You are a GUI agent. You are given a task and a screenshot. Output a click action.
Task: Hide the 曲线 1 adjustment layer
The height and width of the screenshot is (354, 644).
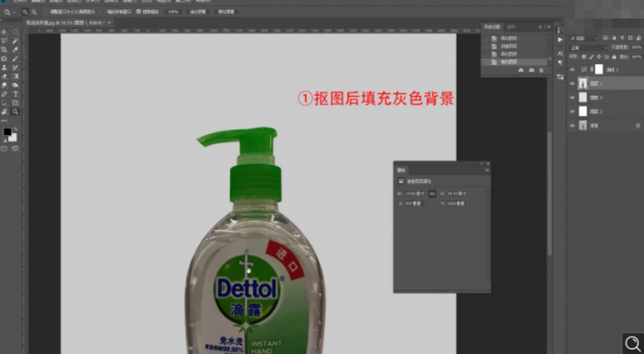click(x=572, y=69)
